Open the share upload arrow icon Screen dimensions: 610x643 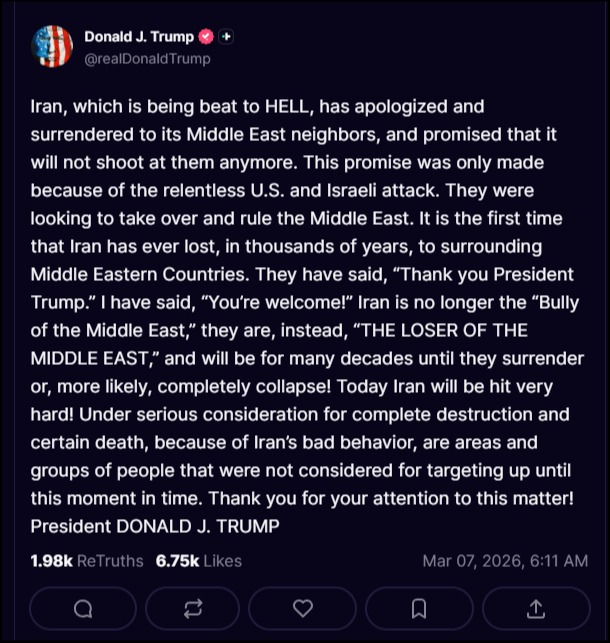(535, 608)
